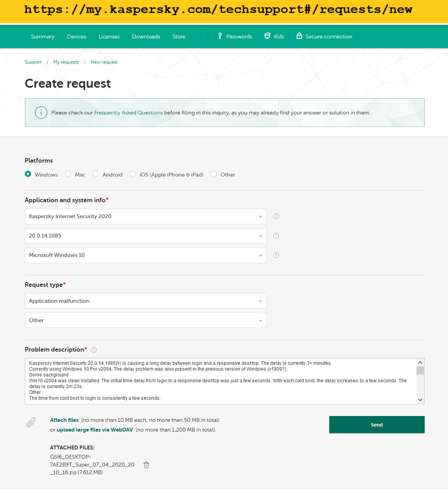The width and height of the screenshot is (448, 489).
Task: Click the attached GSI6_DESKTOP zip file name
Action: point(92,465)
